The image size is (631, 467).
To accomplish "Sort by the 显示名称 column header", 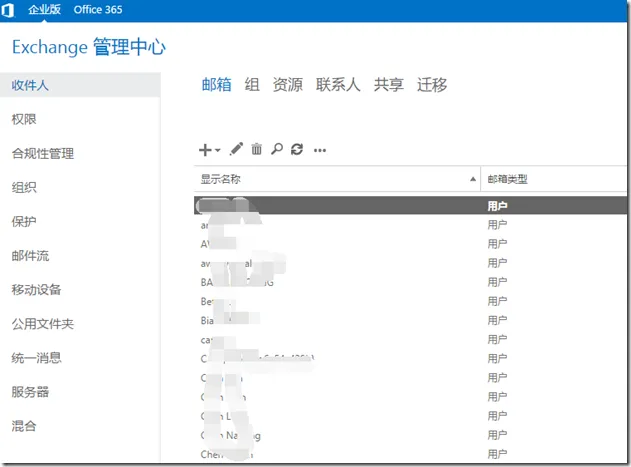I will tap(221, 179).
